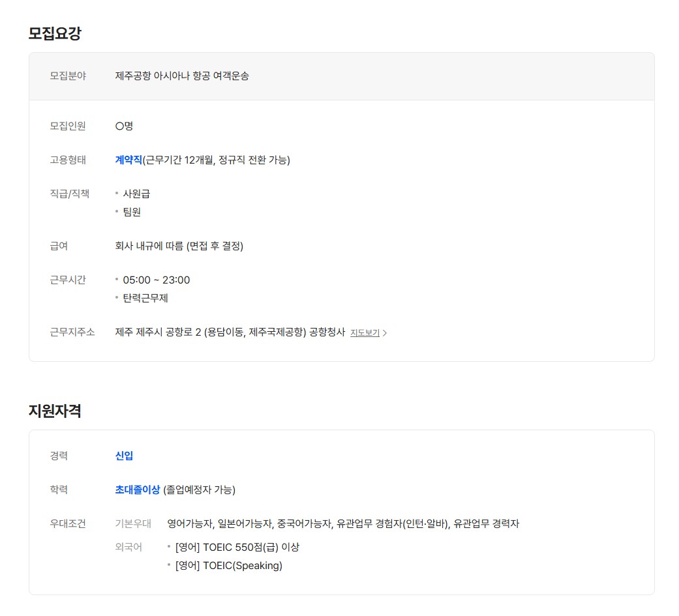Click the [영어] TOEIC(Speaking) item

pos(229,565)
